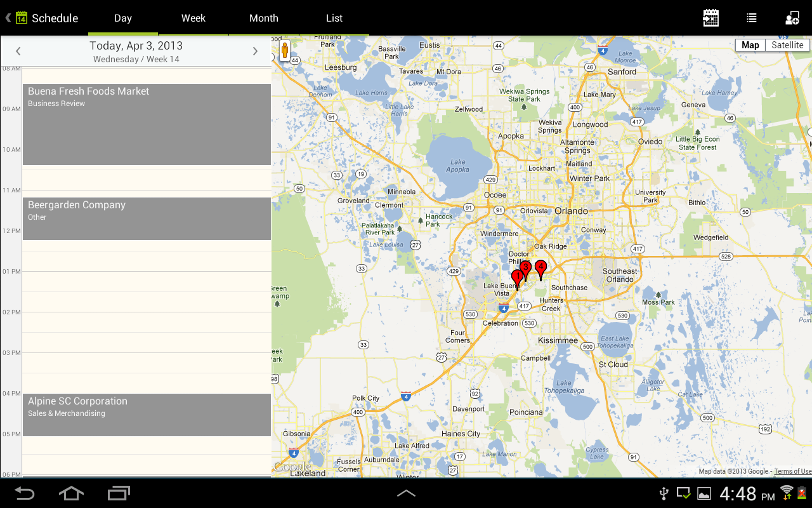The width and height of the screenshot is (812, 508).
Task: Select map pin number 4
Action: [x=540, y=269]
